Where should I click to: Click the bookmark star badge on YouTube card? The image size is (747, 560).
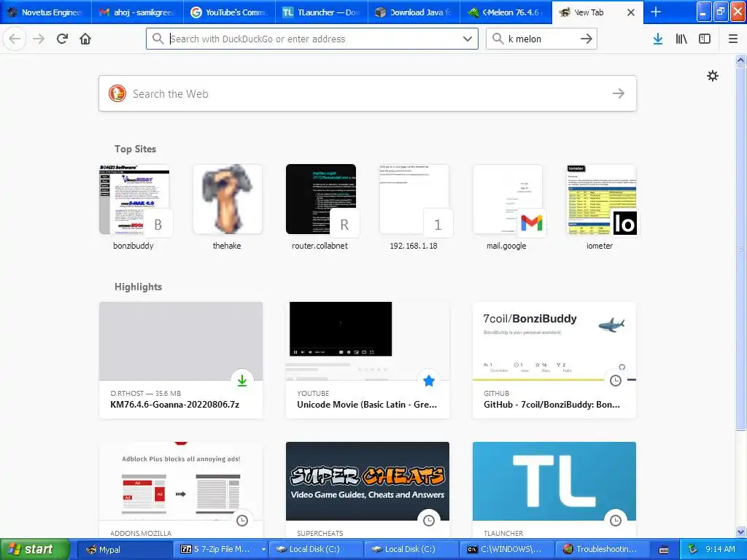pos(429,381)
